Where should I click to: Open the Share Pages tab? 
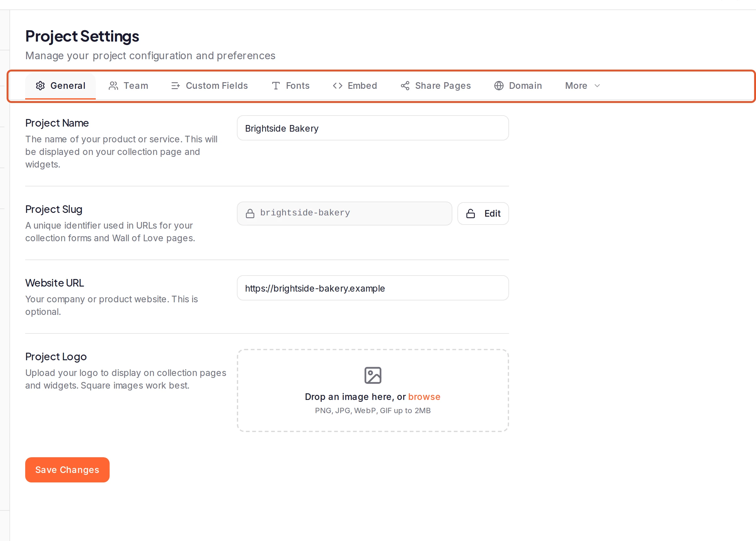[x=436, y=86]
